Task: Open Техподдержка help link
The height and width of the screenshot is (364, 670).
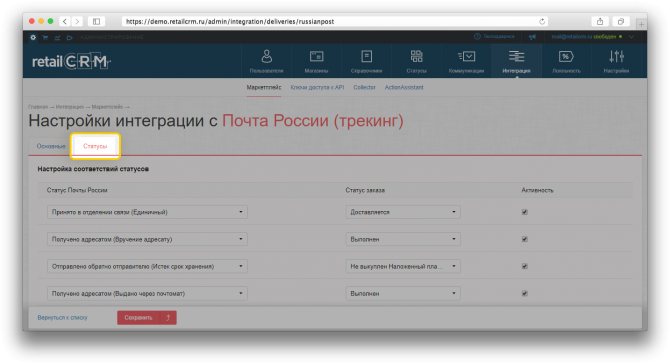Action: (494, 36)
